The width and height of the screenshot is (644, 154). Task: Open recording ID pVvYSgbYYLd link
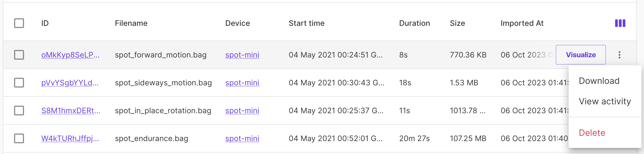pyautogui.click(x=70, y=83)
